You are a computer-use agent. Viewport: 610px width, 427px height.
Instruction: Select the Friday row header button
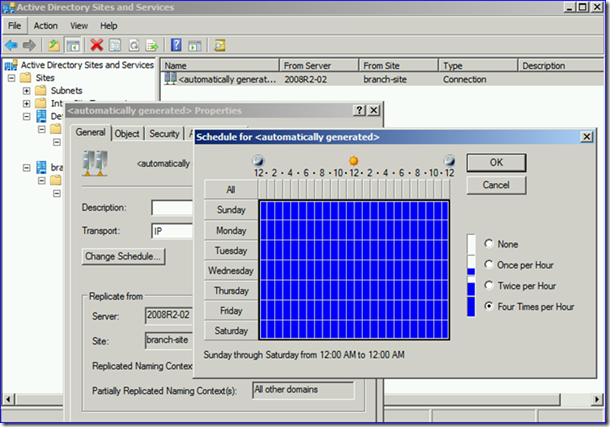click(231, 311)
